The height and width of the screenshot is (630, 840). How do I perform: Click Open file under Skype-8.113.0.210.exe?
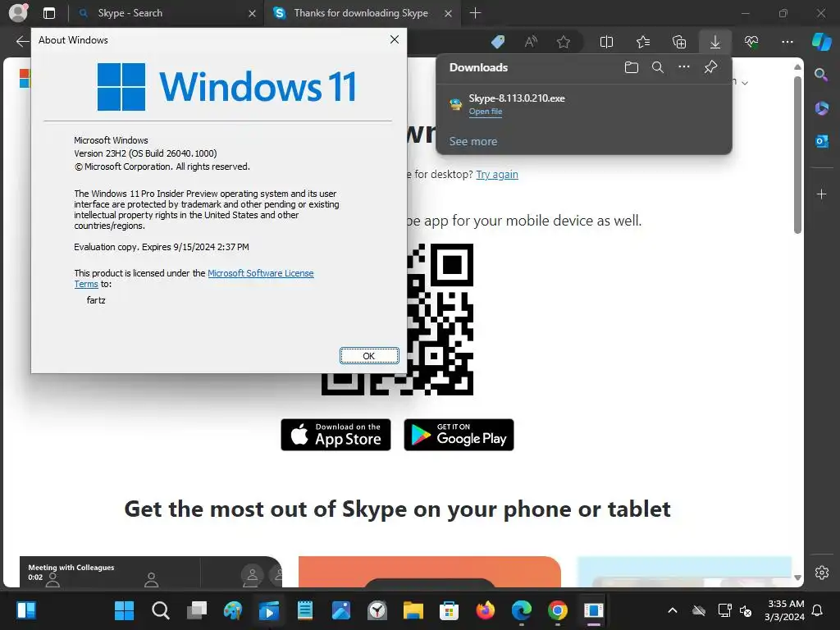(x=486, y=112)
